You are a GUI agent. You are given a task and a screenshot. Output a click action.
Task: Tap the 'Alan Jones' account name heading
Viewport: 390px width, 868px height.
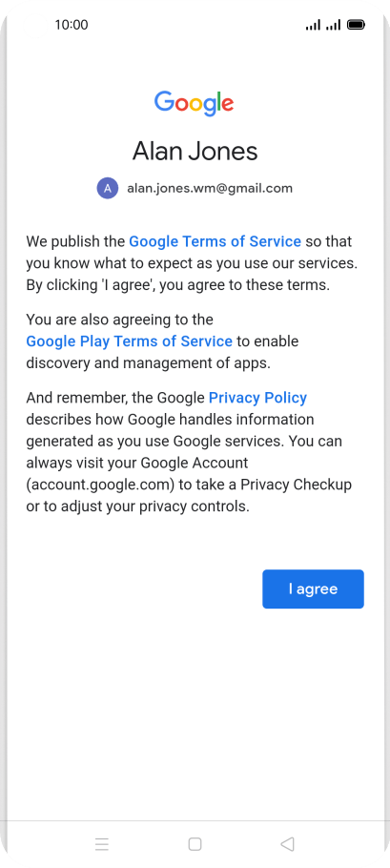point(195,151)
